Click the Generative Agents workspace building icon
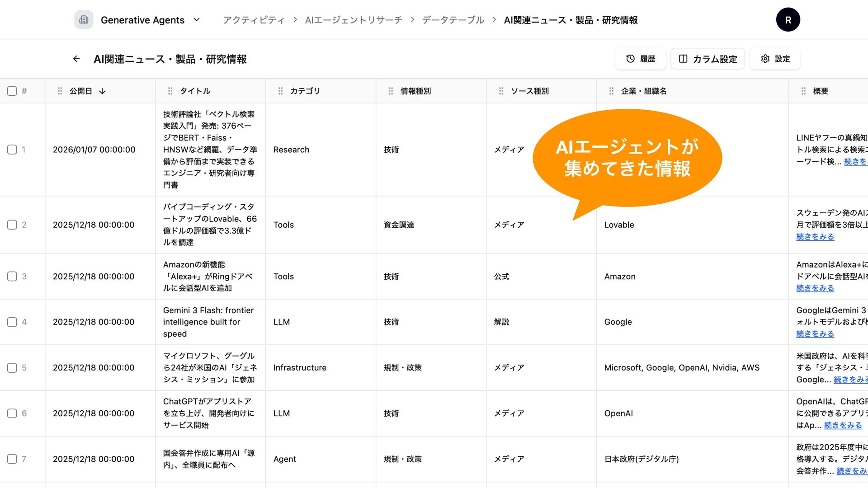 pyautogui.click(x=84, y=20)
